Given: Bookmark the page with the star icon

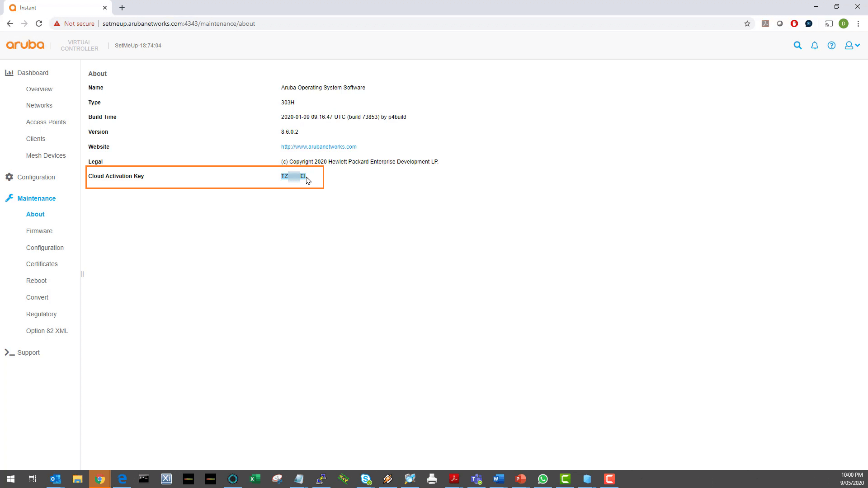Looking at the screenshot, I should pyautogui.click(x=748, y=23).
